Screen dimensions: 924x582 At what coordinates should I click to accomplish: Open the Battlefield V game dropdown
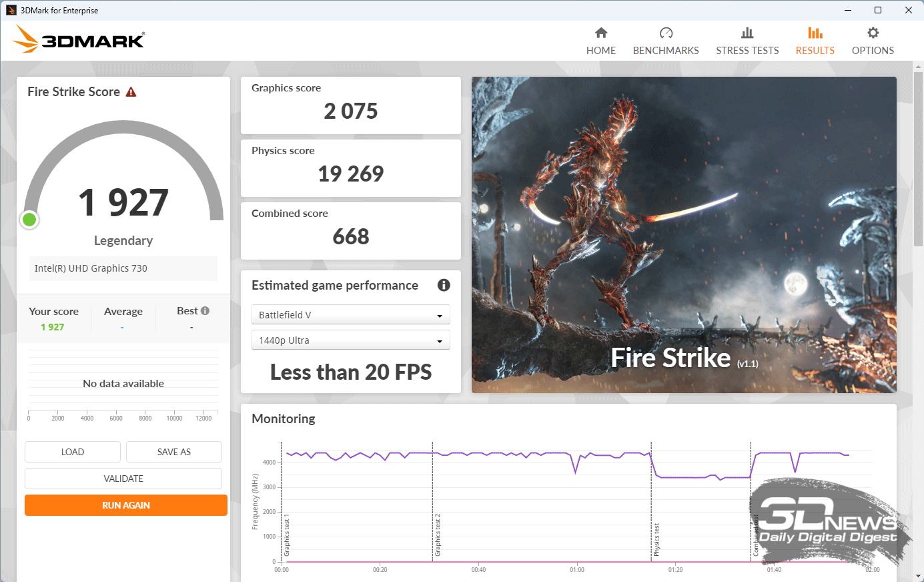[350, 315]
